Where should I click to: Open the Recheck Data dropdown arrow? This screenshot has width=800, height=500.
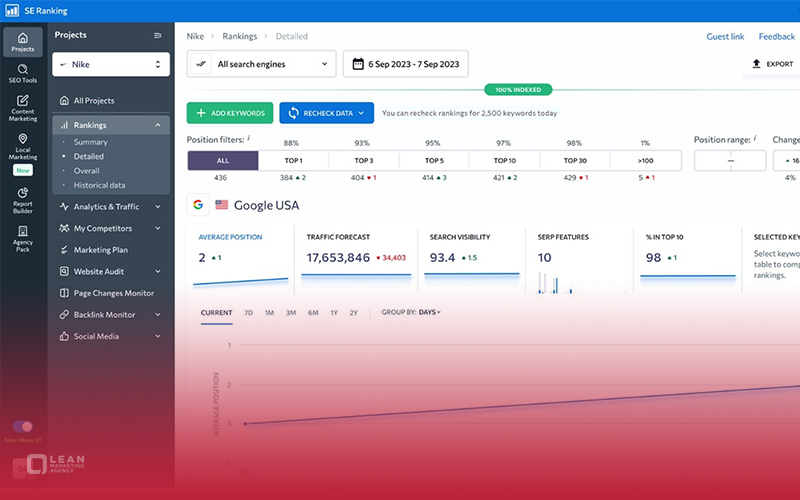click(x=361, y=113)
